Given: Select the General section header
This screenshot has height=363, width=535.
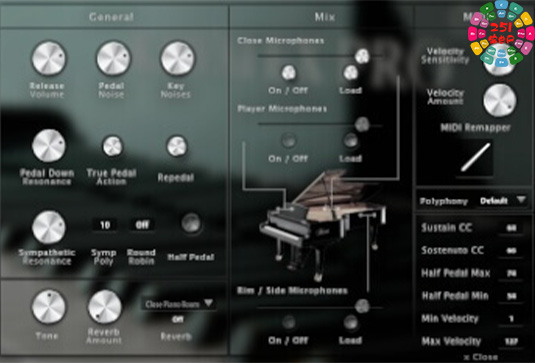Looking at the screenshot, I should point(111,17).
